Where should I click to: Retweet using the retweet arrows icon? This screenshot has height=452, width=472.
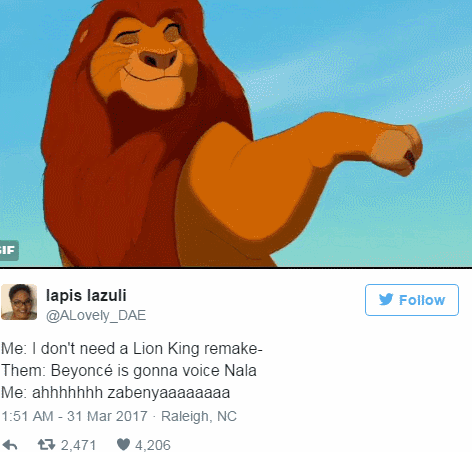tap(46, 445)
